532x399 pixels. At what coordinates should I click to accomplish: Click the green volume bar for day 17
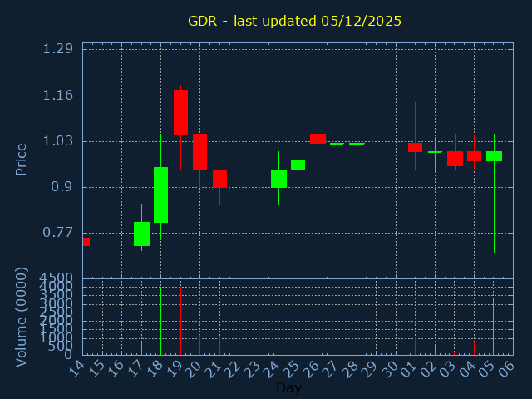tap(141, 347)
